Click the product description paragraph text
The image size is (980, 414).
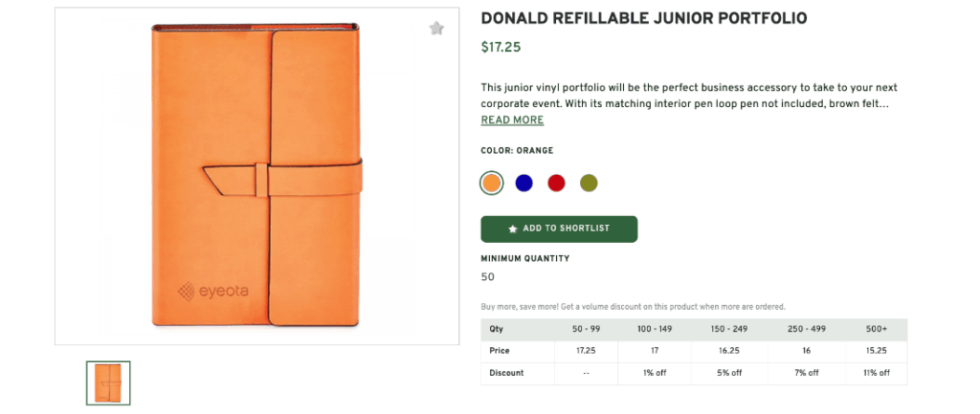coord(688,95)
